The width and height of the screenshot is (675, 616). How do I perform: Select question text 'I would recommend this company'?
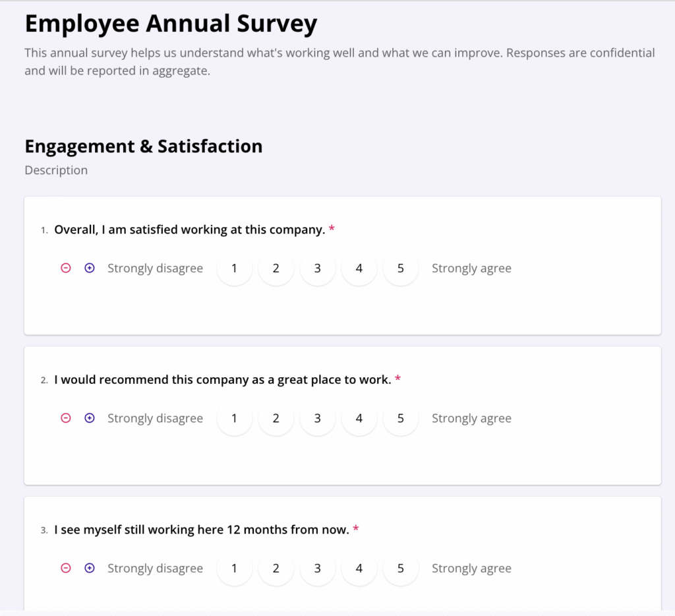[222, 380]
